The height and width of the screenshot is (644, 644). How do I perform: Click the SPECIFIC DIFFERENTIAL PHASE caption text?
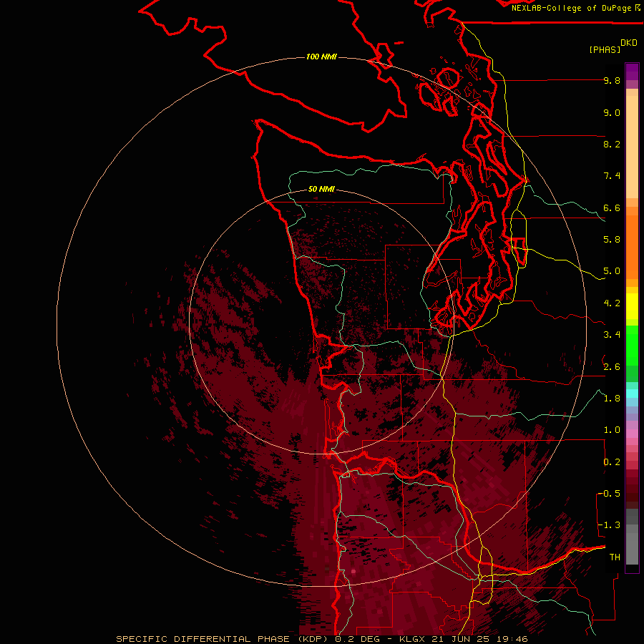coord(204,639)
